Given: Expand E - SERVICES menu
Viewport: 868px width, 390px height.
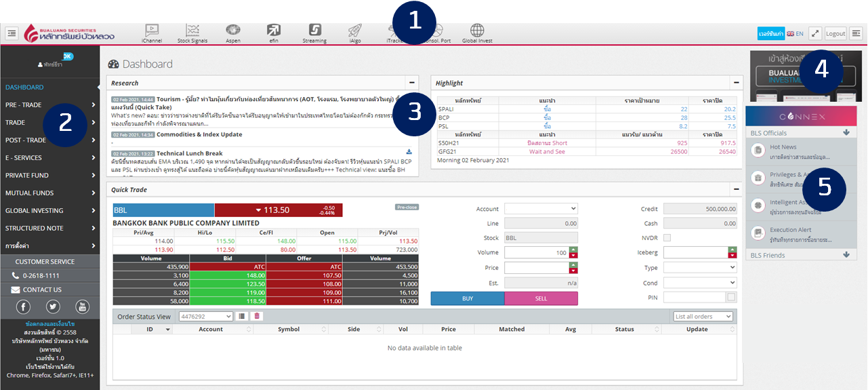Looking at the screenshot, I should [50, 157].
